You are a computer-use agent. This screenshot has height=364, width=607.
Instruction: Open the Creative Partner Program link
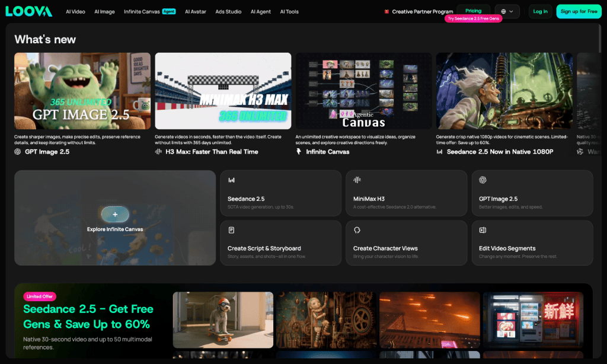[x=422, y=12]
